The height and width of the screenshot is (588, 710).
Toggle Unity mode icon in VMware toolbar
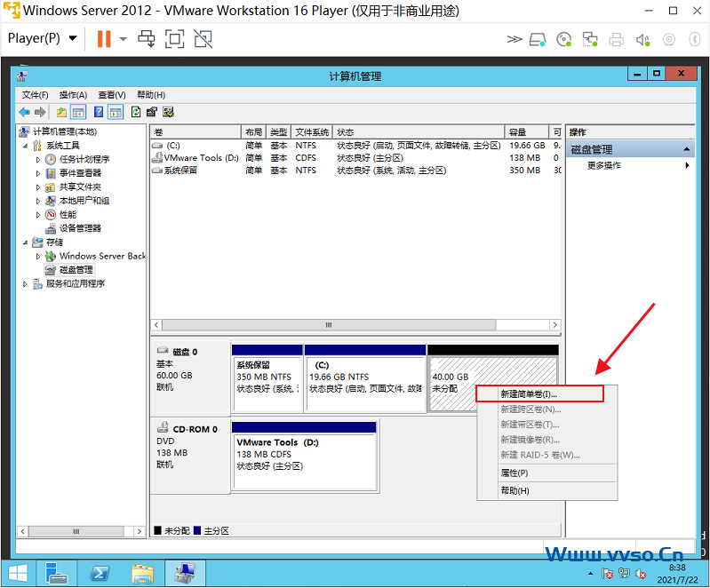click(203, 38)
